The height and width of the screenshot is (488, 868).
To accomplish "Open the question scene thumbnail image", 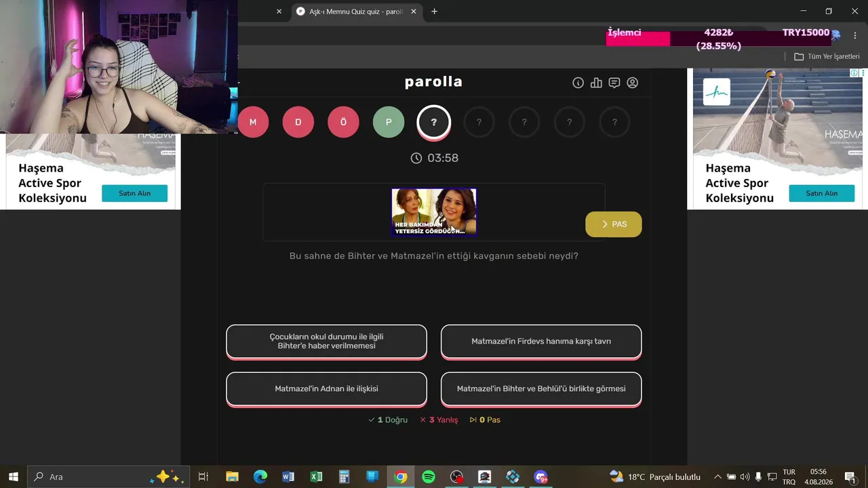I will [434, 212].
